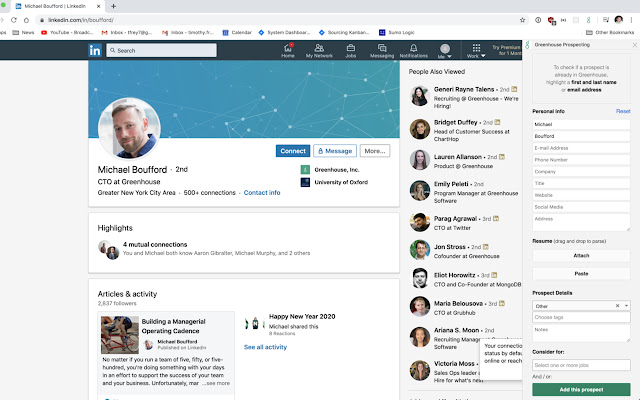
Task: Click the Connect button
Action: 293,151
